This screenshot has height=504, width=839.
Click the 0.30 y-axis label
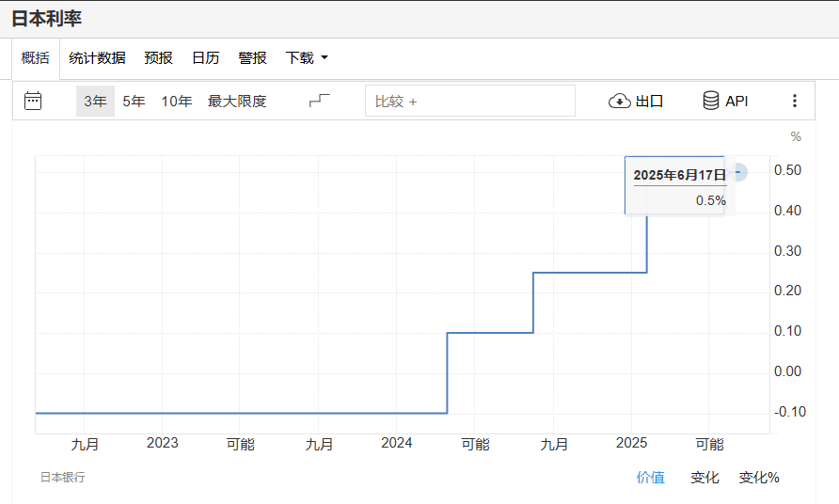click(x=787, y=251)
